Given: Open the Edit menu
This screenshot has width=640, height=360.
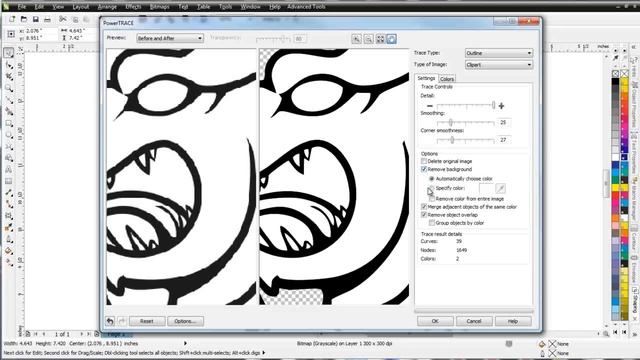Looking at the screenshot, I should tap(39, 7).
